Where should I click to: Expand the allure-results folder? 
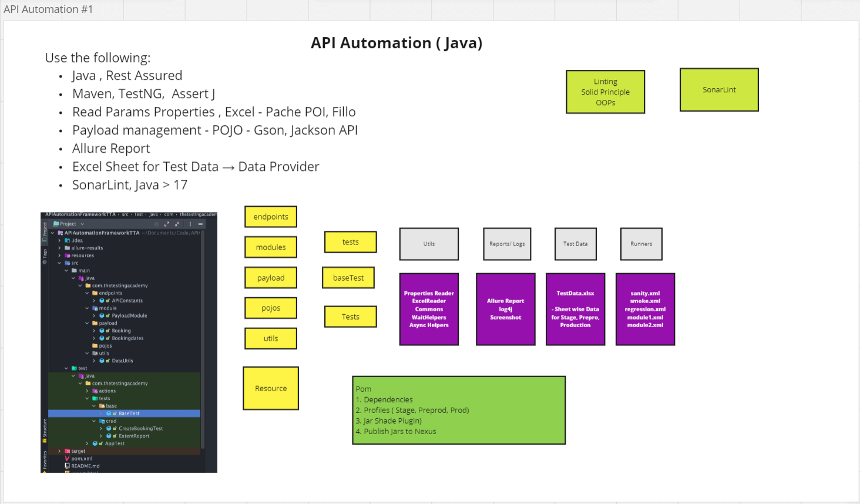[x=59, y=248]
